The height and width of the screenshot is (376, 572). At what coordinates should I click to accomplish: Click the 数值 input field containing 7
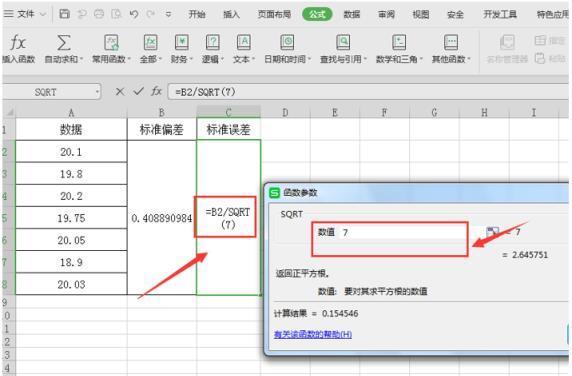(403, 232)
